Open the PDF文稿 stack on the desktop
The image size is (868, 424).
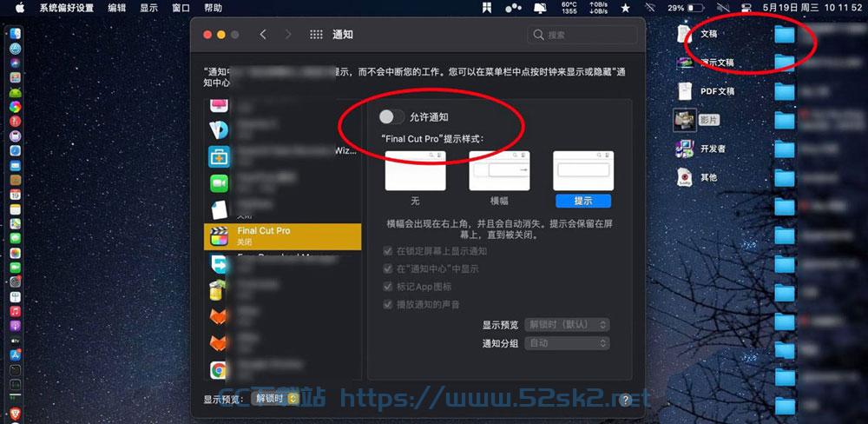point(706,91)
